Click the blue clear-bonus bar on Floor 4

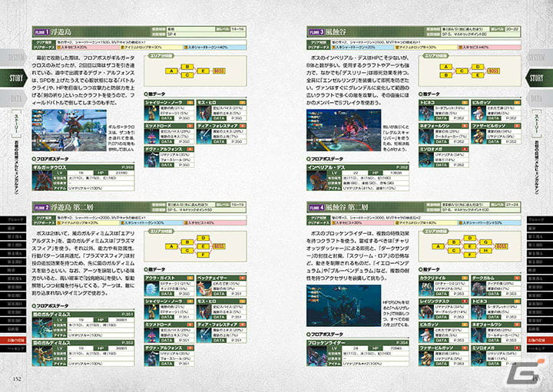[489, 222]
